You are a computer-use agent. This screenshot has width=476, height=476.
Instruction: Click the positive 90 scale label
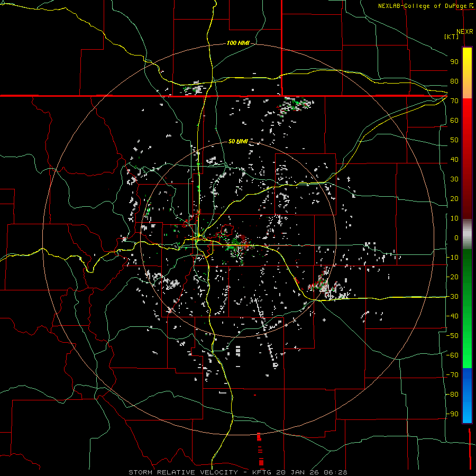pos(454,62)
